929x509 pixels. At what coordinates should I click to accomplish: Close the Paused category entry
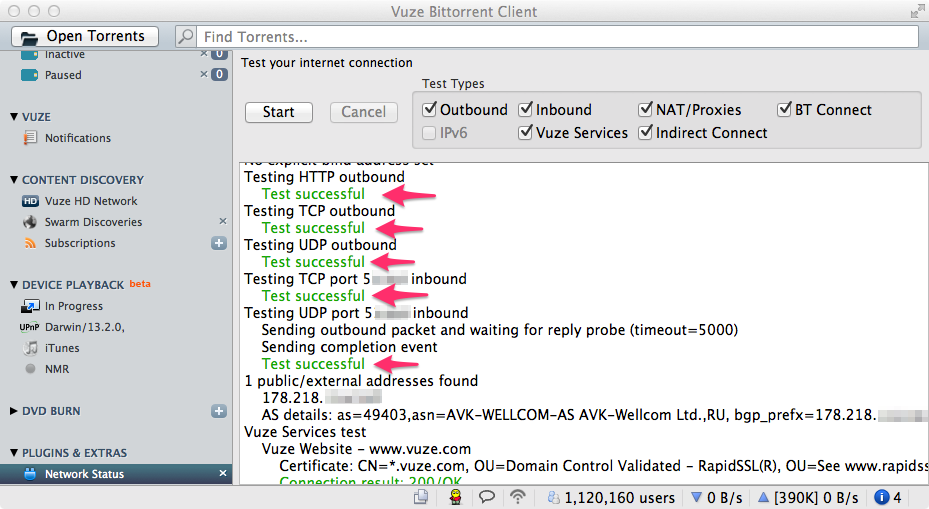(x=204, y=75)
